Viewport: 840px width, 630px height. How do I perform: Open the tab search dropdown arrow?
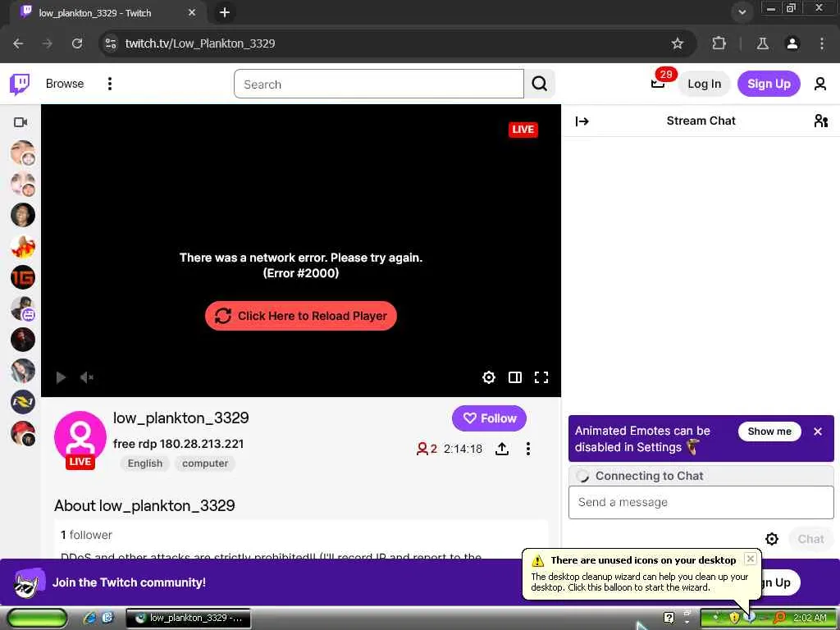click(742, 12)
